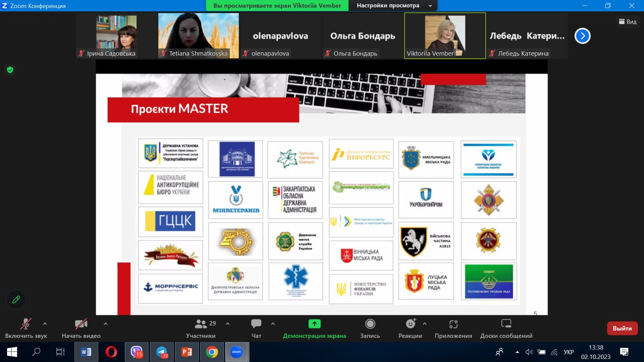Expand audio options arrow next to microphone

pyautogui.click(x=45, y=323)
